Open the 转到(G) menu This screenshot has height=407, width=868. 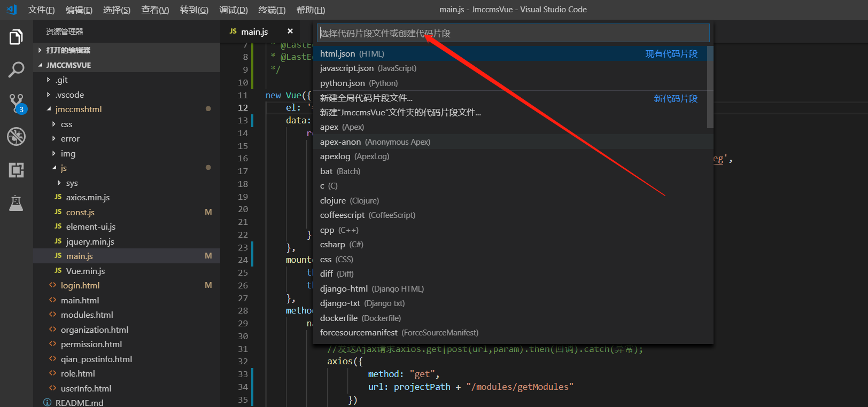(194, 10)
